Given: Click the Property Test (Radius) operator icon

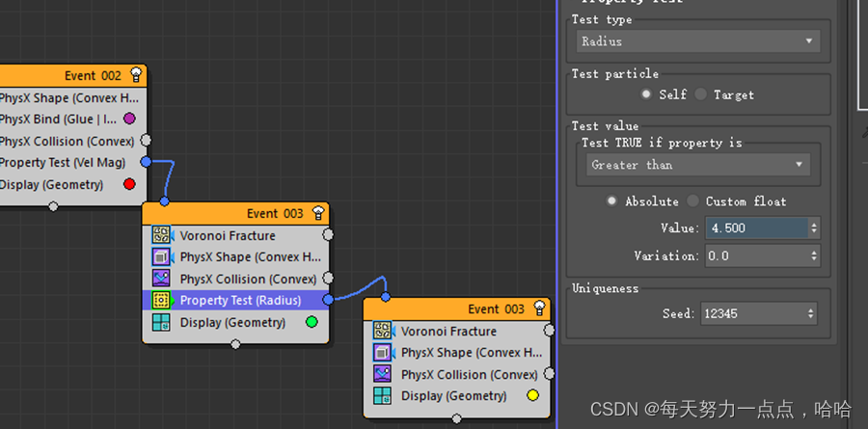Looking at the screenshot, I should (x=161, y=300).
